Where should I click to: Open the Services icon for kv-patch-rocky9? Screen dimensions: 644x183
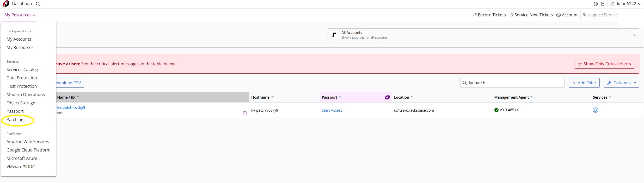[x=596, y=110]
